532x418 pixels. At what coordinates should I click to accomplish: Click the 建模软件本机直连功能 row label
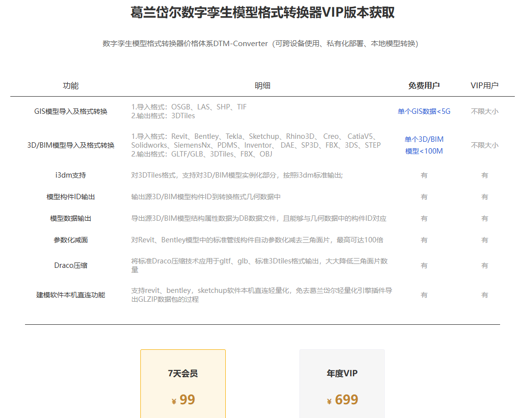coord(71,295)
